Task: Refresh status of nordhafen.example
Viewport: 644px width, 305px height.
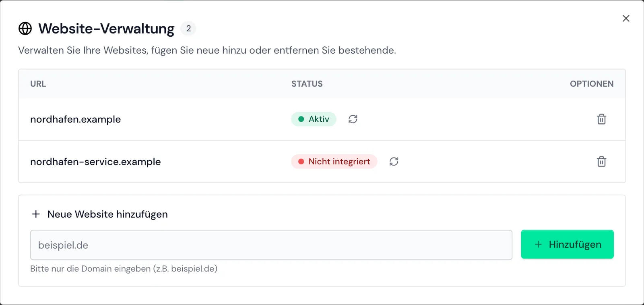Action: (353, 119)
